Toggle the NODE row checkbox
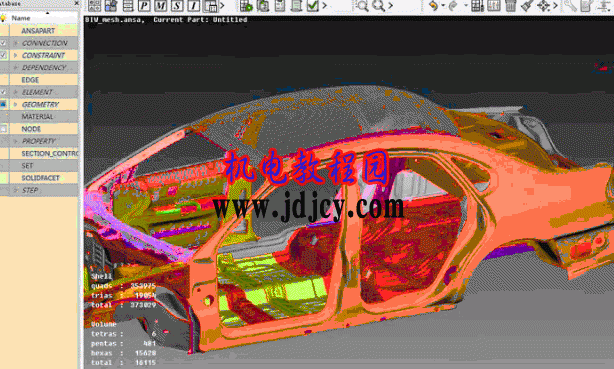The height and width of the screenshot is (369, 614). (3, 129)
